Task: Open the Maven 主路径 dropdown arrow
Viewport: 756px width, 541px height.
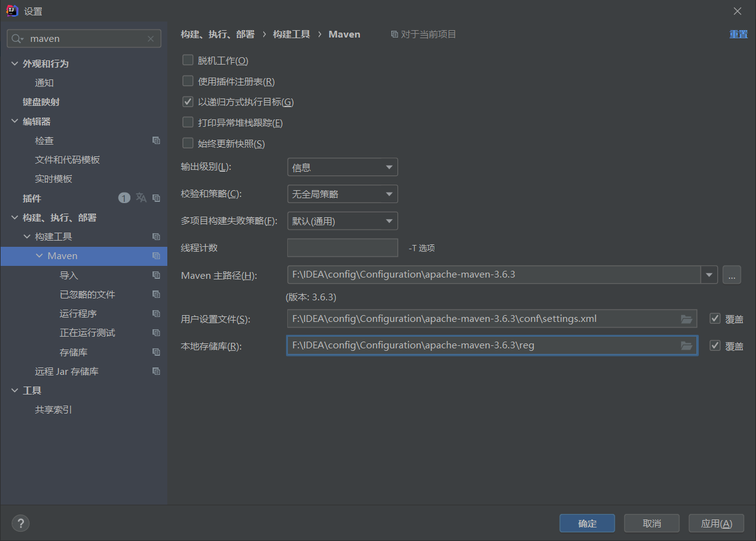Action: (710, 275)
